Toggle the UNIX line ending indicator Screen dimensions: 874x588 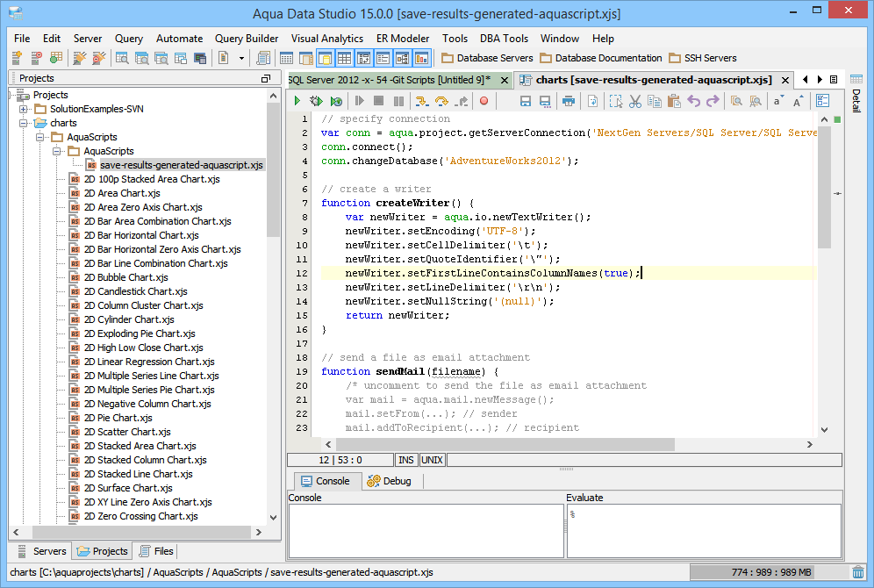(432, 460)
